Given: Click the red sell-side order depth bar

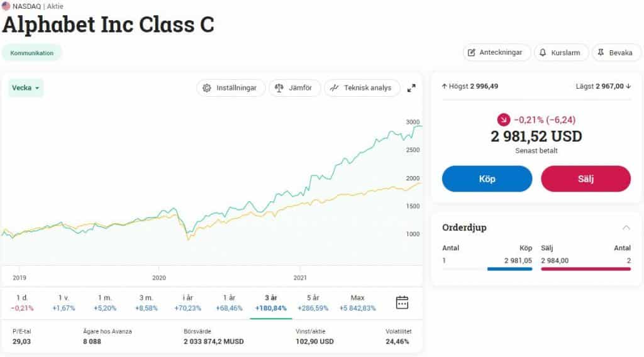Looking at the screenshot, I should click(x=586, y=269).
